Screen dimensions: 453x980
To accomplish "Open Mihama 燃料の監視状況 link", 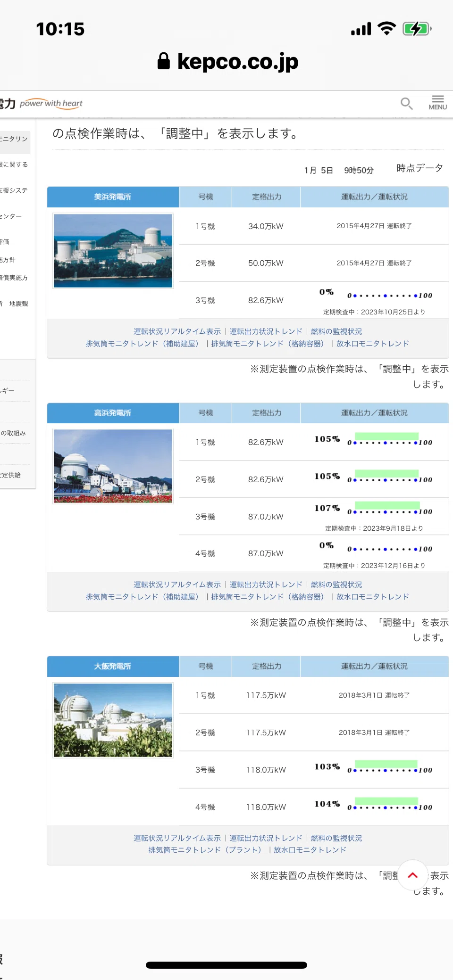I will 336,331.
